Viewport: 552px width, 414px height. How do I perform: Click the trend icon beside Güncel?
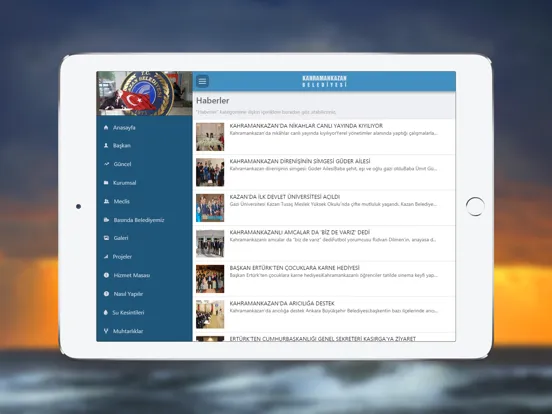coord(106,164)
